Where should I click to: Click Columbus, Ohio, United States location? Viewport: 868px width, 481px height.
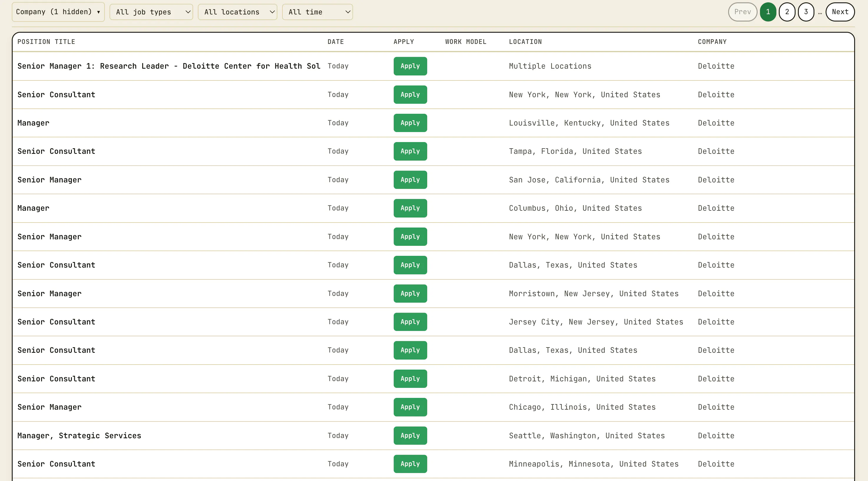[575, 208]
